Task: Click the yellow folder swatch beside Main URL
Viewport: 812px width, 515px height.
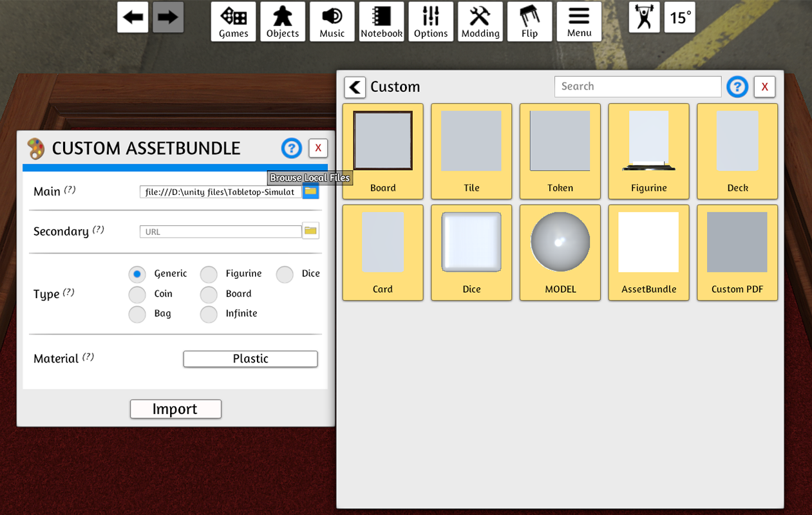Action: (x=311, y=191)
